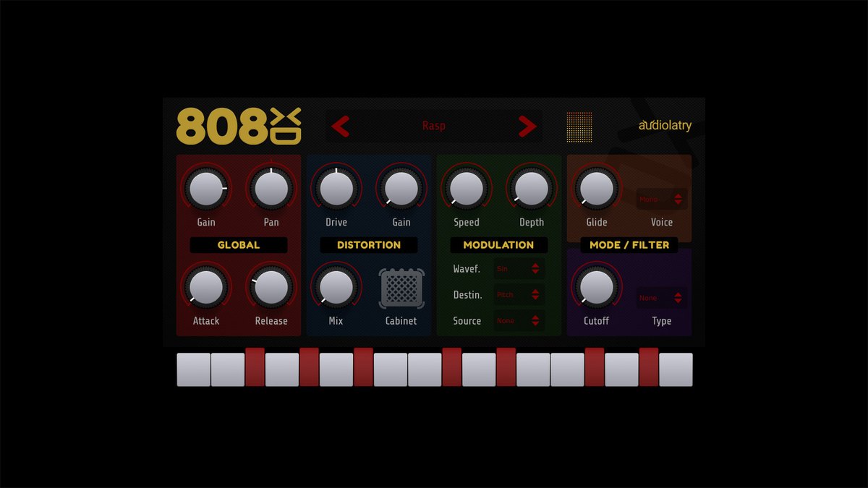This screenshot has height=488, width=868.
Task: Click the modulation Depth knob
Action: pyautogui.click(x=531, y=188)
